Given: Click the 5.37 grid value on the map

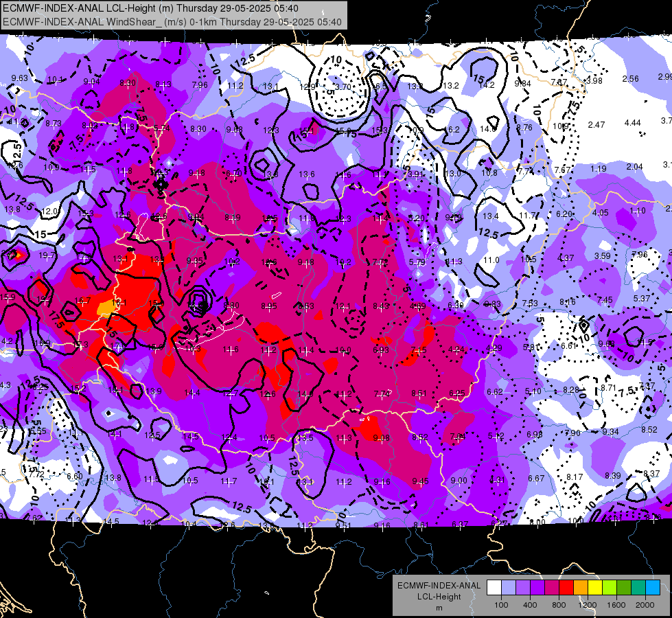Looking at the screenshot, I should point(642,299).
